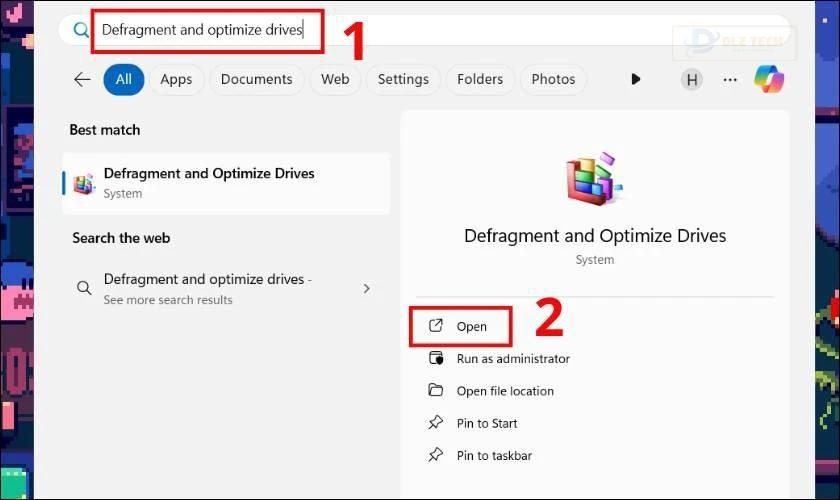Click the 'Best match' heading

105,130
